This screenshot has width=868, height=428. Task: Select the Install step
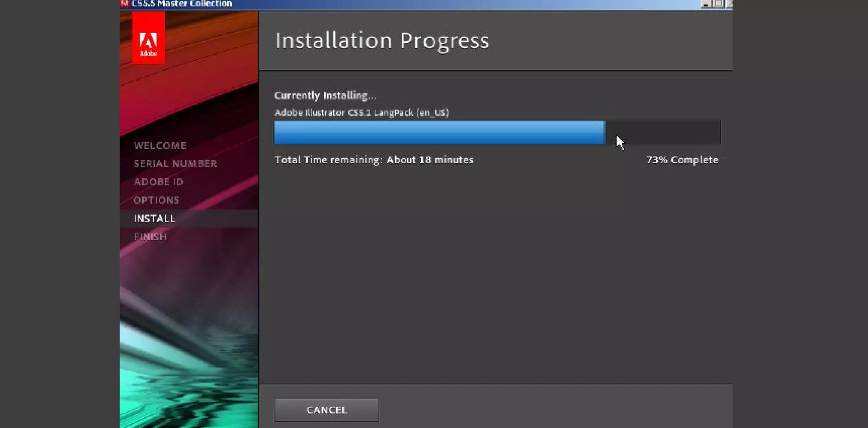coord(189,218)
